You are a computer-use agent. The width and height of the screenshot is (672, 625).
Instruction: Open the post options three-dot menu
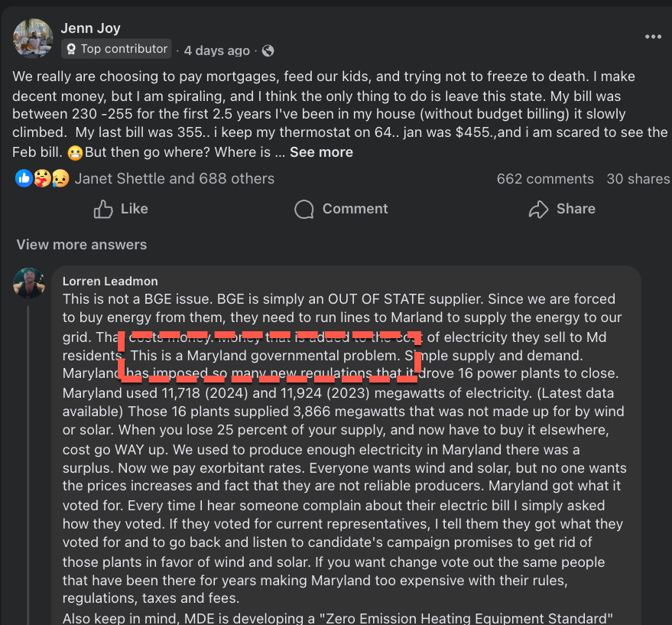[652, 37]
